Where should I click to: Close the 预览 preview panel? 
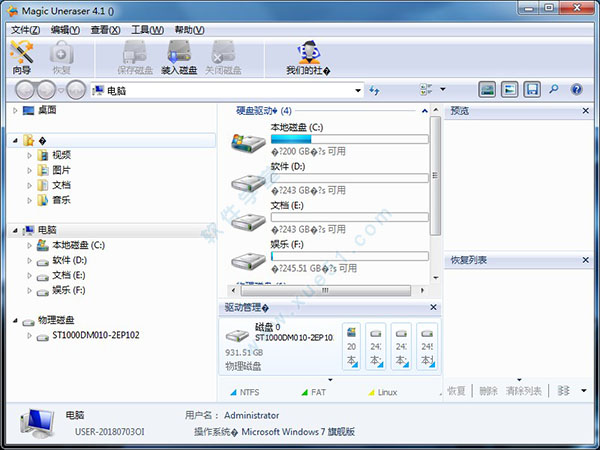[x=585, y=111]
